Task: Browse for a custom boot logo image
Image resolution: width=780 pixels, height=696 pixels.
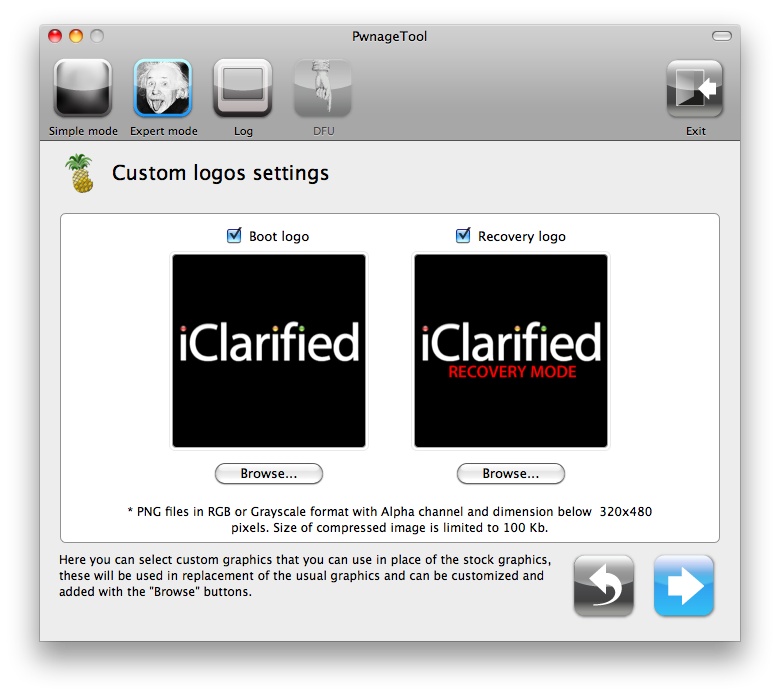Action: (269, 473)
